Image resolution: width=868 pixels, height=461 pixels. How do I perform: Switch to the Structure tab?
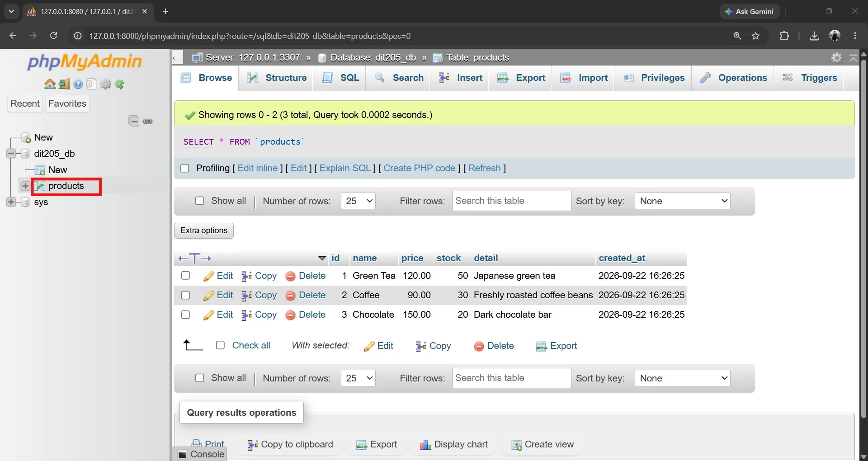[277, 78]
